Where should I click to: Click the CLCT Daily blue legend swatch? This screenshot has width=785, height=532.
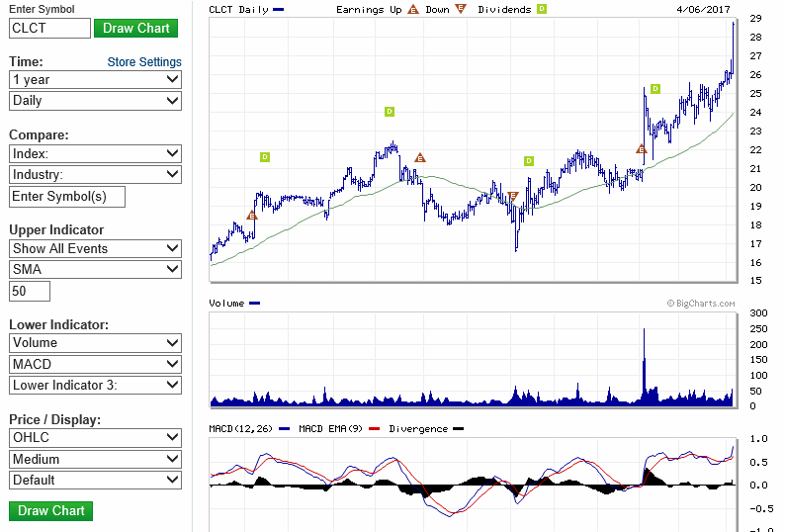[x=279, y=10]
